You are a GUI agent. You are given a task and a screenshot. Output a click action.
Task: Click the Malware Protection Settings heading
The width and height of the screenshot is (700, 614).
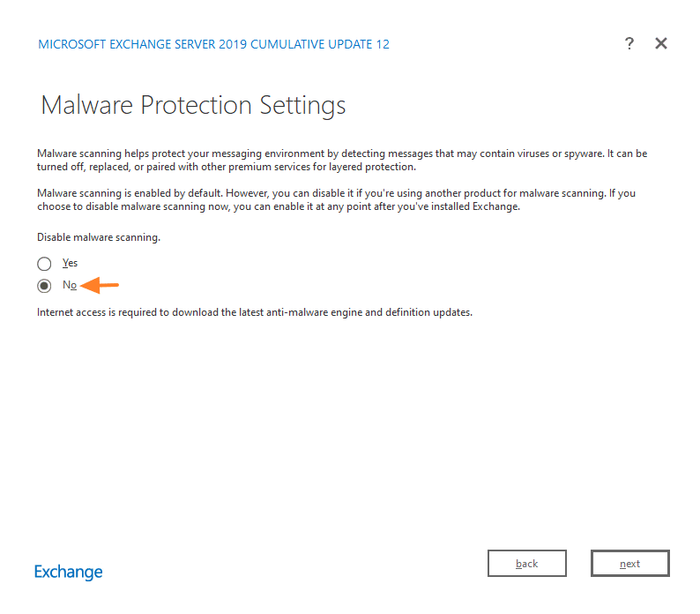[x=193, y=106]
